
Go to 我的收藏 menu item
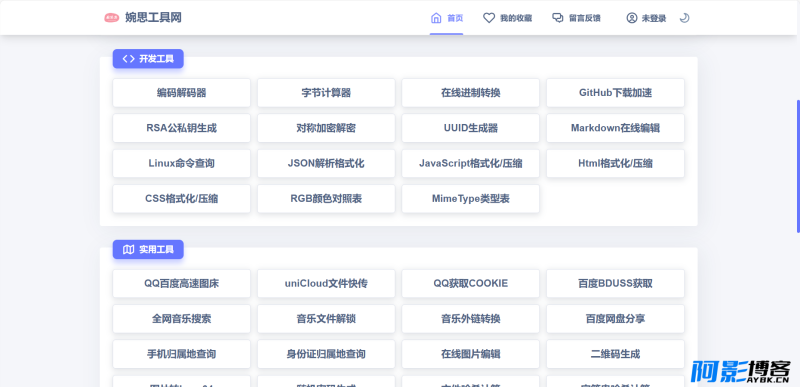pos(507,18)
